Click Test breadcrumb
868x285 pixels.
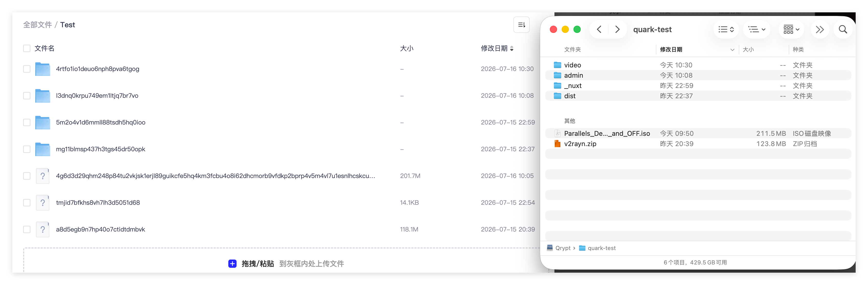pyautogui.click(x=67, y=25)
